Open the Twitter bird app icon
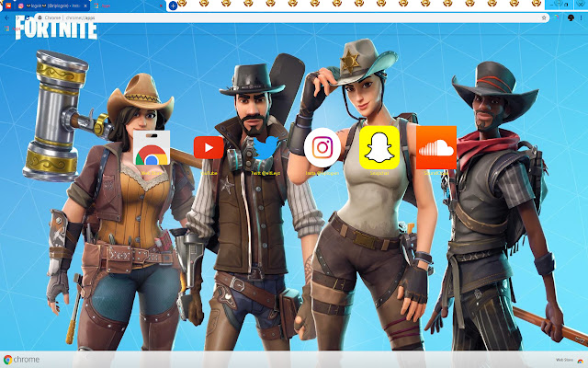This screenshot has height=368, width=588. pyautogui.click(x=266, y=148)
